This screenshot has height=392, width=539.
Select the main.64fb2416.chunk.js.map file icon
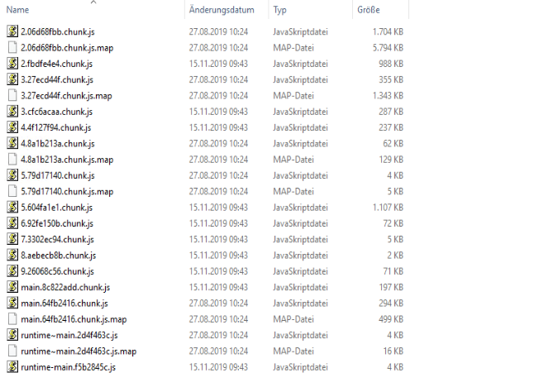pos(12,318)
